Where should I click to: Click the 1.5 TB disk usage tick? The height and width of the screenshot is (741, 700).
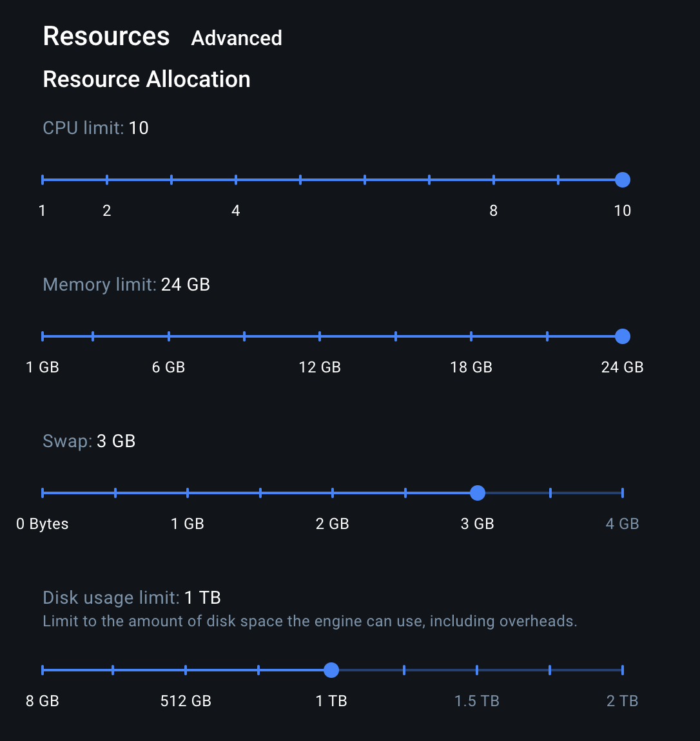[477, 670]
